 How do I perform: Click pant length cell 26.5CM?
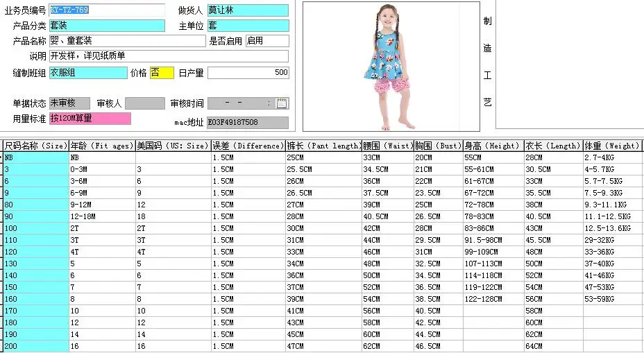click(x=323, y=193)
